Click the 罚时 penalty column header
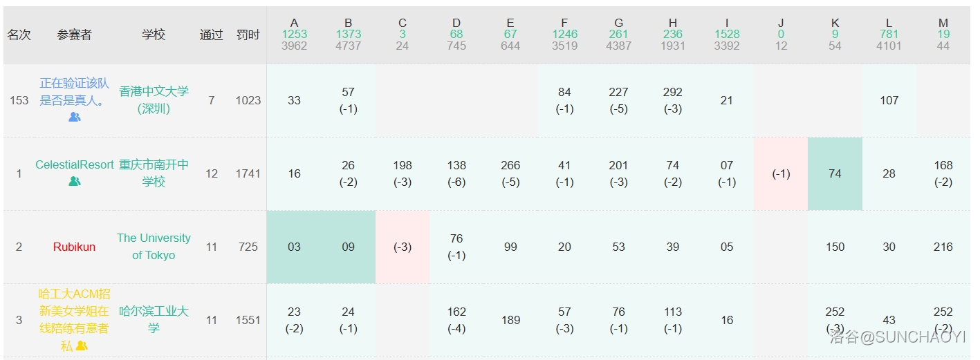The image size is (980, 360). pos(248,35)
